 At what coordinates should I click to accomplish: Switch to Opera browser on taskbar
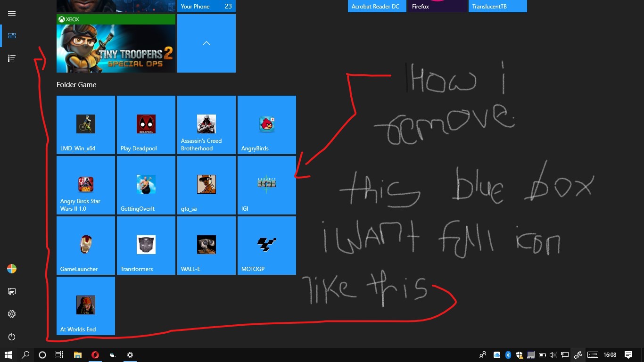(x=95, y=355)
